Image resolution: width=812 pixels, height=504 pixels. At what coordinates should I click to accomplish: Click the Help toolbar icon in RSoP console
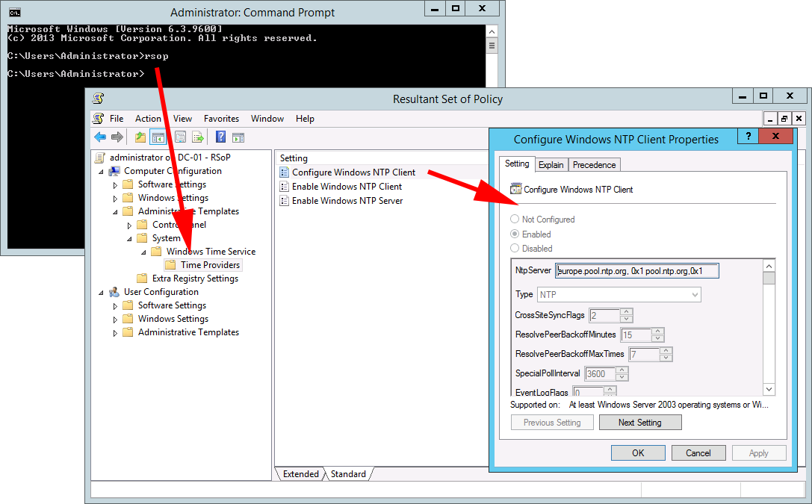point(220,137)
